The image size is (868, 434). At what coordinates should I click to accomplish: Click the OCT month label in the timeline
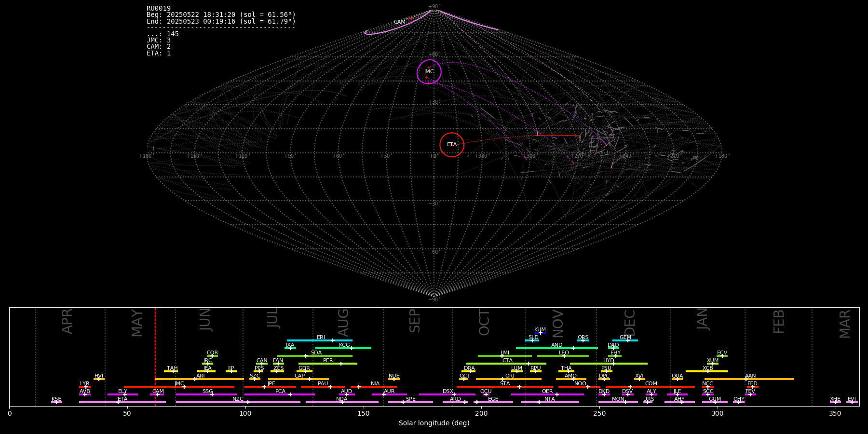click(484, 323)
